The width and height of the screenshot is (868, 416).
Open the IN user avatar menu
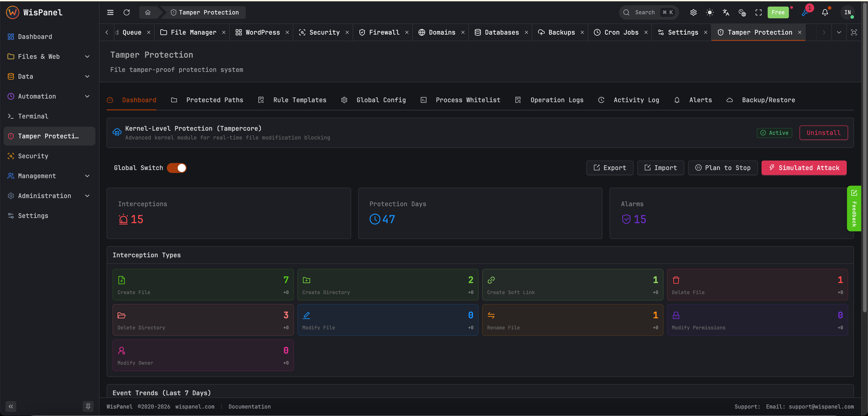847,12
